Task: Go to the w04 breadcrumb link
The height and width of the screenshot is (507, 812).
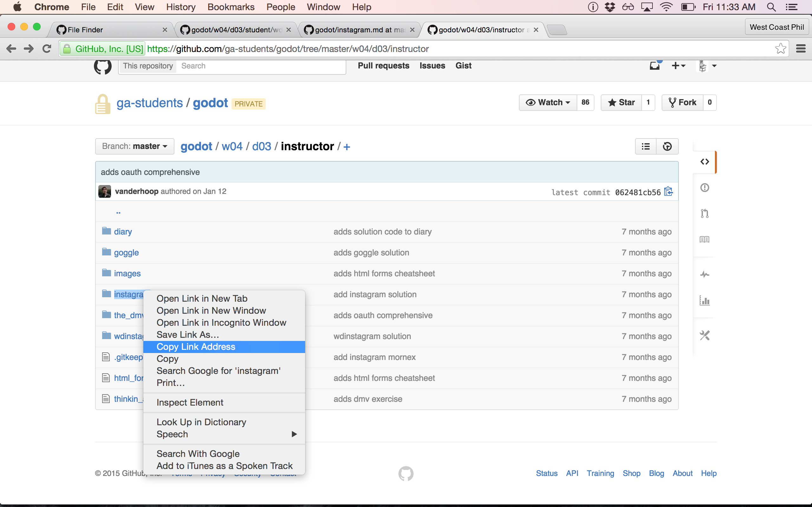Action: pos(232,146)
